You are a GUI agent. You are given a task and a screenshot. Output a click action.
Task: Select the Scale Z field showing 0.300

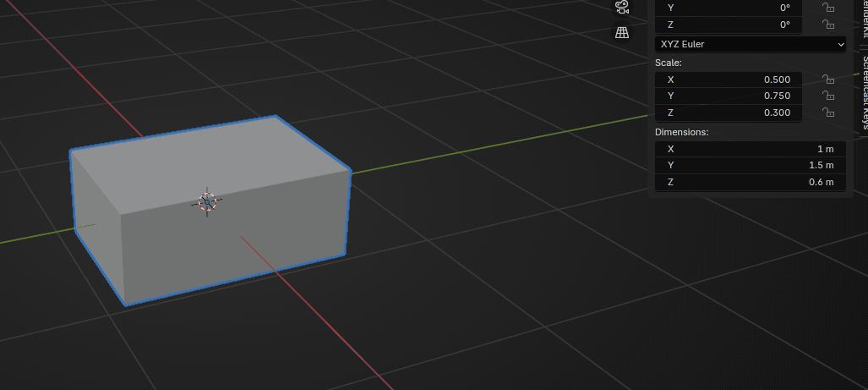(728, 113)
